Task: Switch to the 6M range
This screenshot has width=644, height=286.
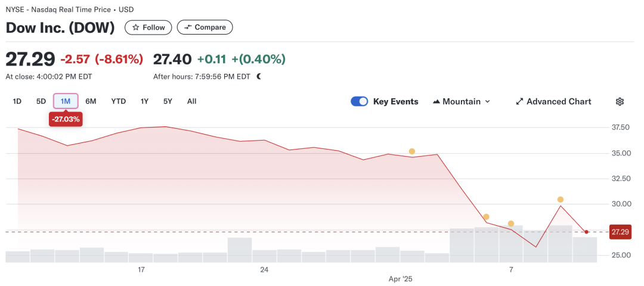Action: pyautogui.click(x=91, y=101)
